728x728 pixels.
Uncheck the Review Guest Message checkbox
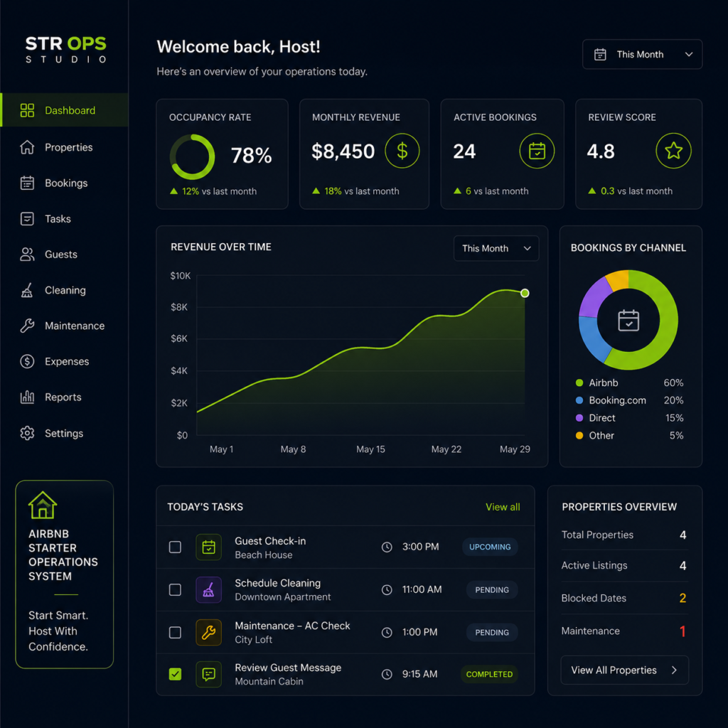pos(175,674)
